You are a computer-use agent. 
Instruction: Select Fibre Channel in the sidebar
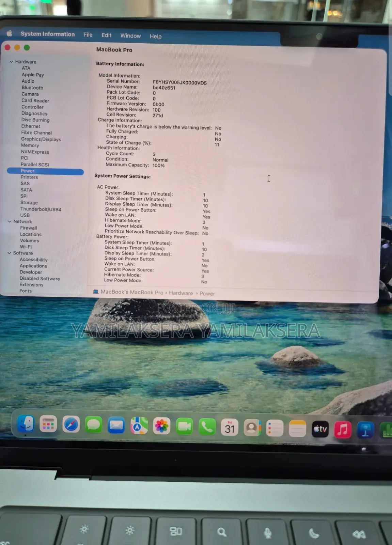pyautogui.click(x=36, y=133)
